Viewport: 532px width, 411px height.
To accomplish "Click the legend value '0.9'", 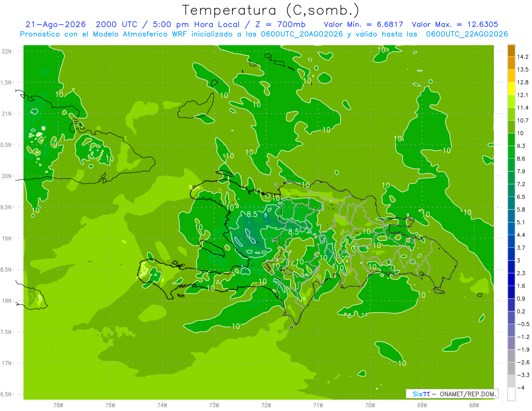I will pyautogui.click(x=521, y=298).
